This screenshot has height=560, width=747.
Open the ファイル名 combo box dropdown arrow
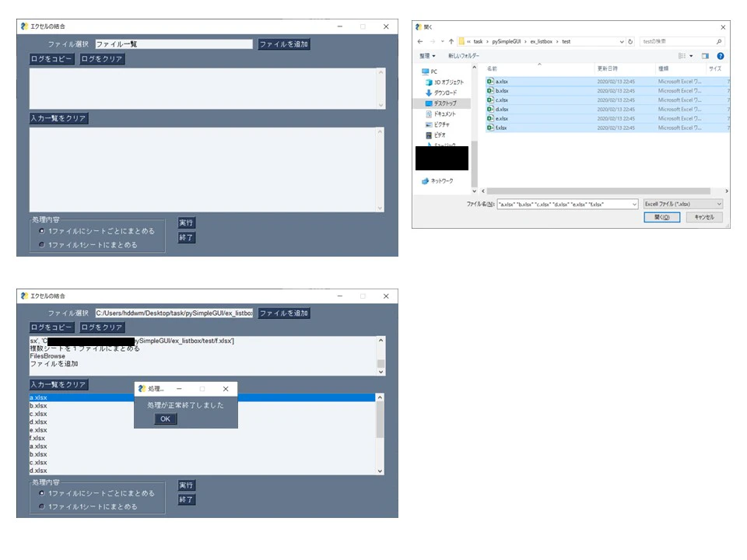pos(634,205)
